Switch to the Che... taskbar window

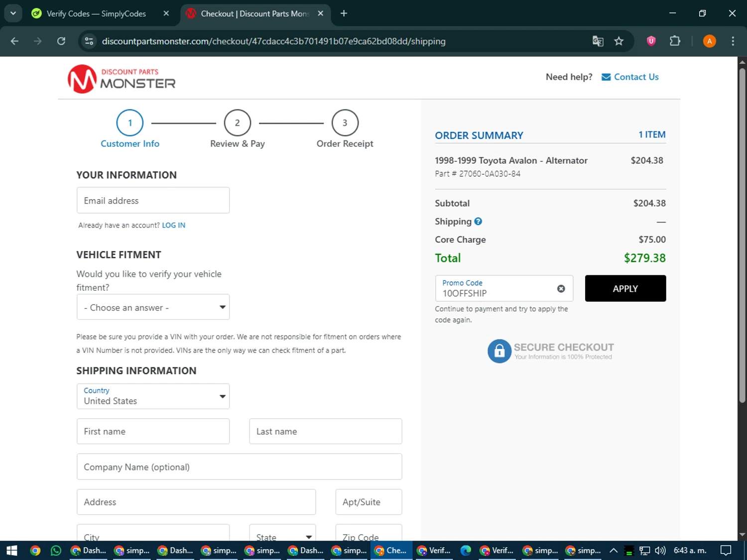(x=391, y=551)
